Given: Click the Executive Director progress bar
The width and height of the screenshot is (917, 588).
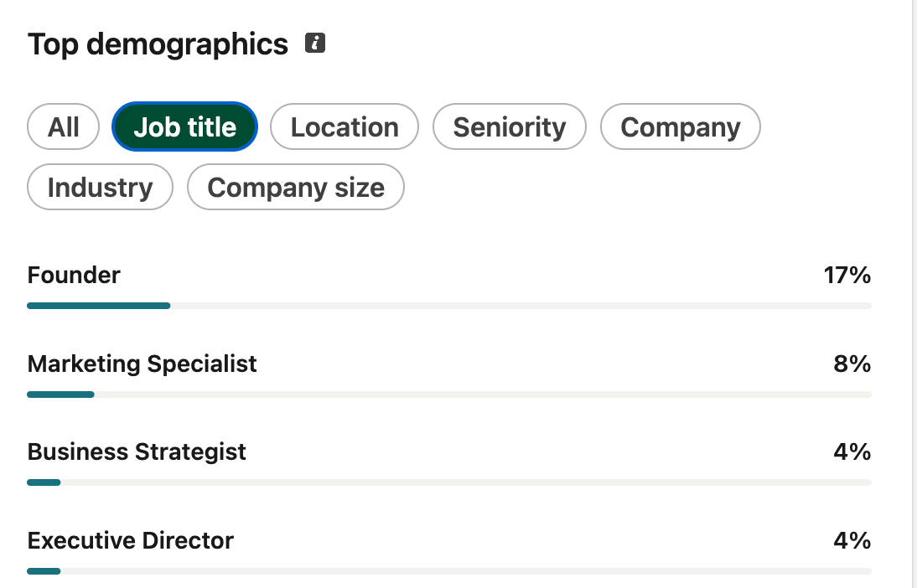Looking at the screenshot, I should click(x=449, y=571).
